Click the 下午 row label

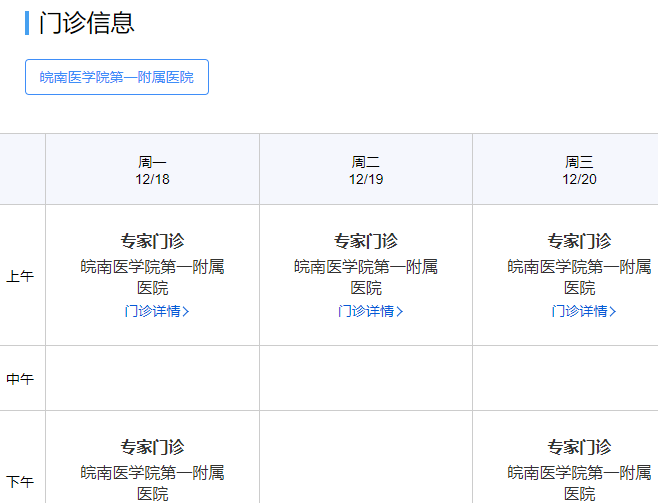20,481
